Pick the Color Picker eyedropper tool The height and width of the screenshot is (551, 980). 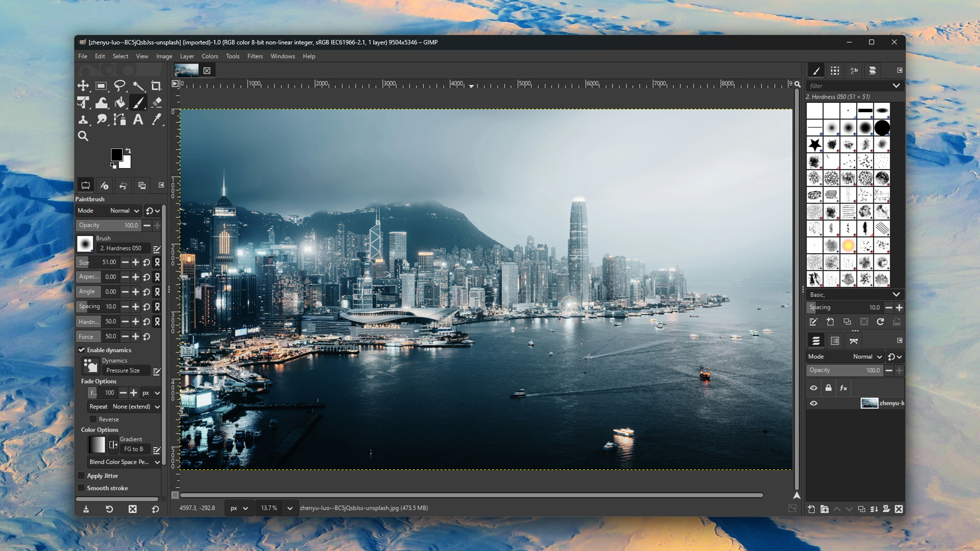157,120
